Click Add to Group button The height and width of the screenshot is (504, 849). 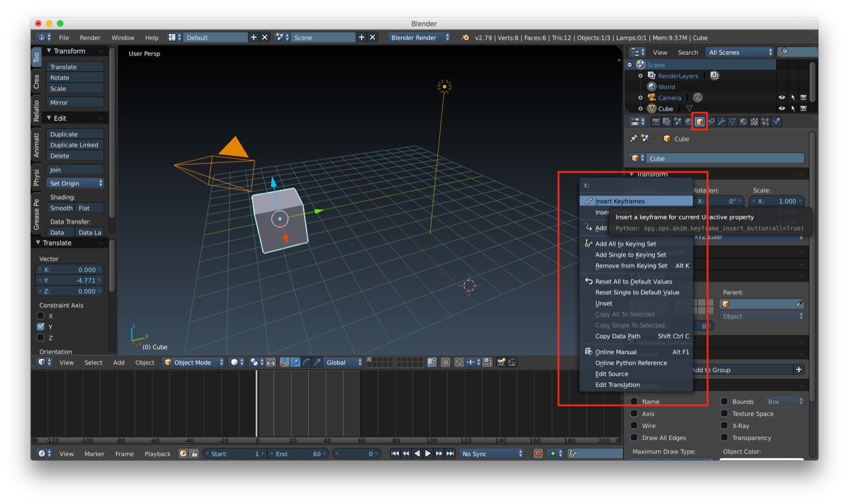tap(747, 369)
